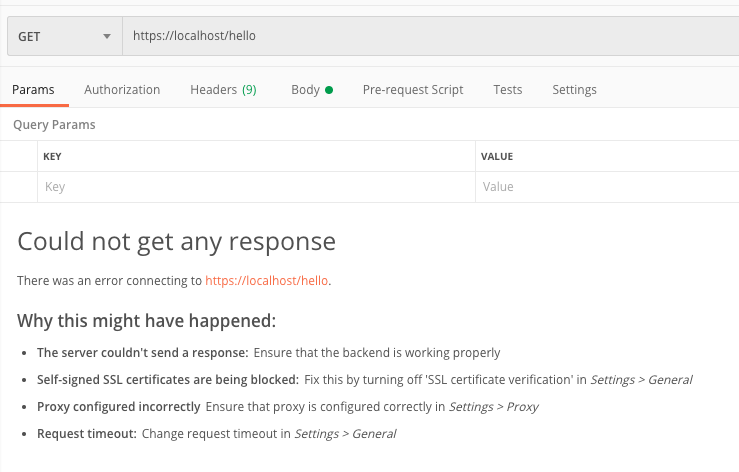Click the 'Could not get any response' heading
Viewport: 739px width, 472px height.
click(x=177, y=241)
